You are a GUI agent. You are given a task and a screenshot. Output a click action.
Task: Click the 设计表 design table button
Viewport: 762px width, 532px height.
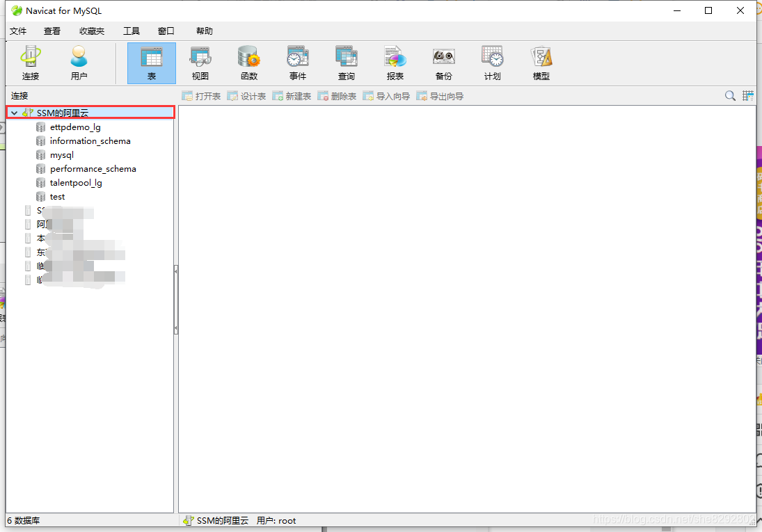click(246, 96)
